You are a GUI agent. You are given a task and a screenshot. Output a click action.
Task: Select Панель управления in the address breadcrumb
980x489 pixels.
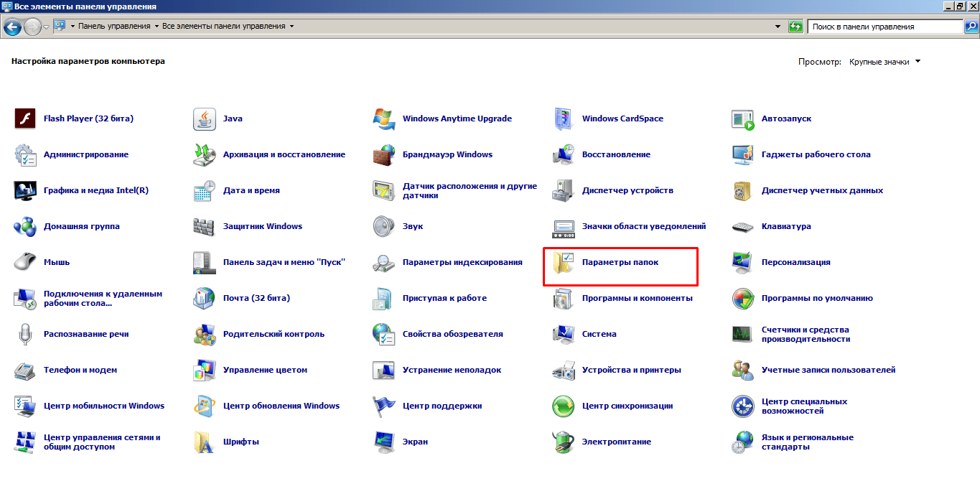114,27
